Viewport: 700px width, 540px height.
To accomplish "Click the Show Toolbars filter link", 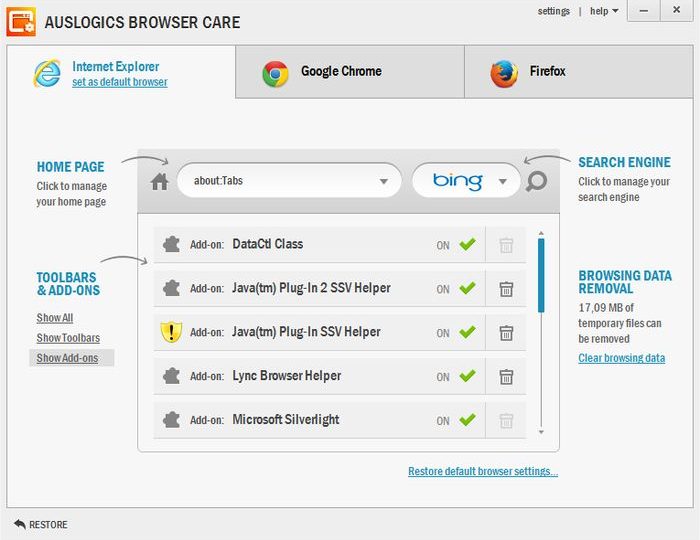I will pos(68,338).
